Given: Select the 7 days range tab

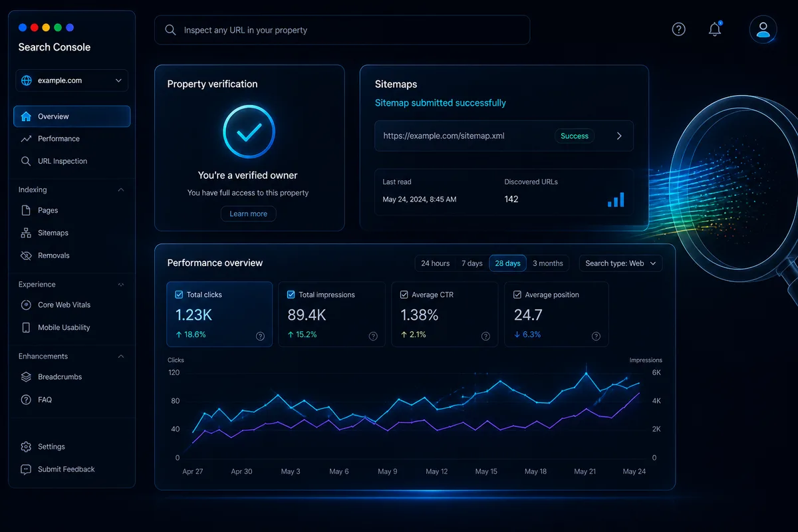Looking at the screenshot, I should point(471,263).
